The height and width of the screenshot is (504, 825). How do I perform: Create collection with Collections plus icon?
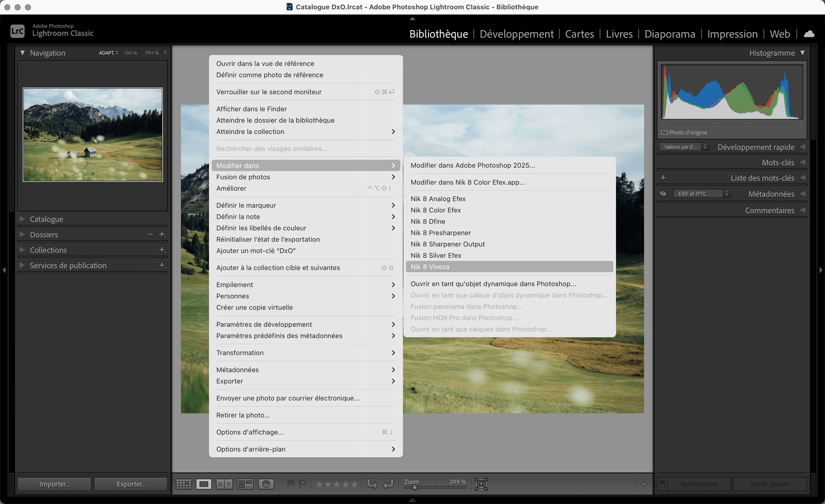click(x=162, y=250)
